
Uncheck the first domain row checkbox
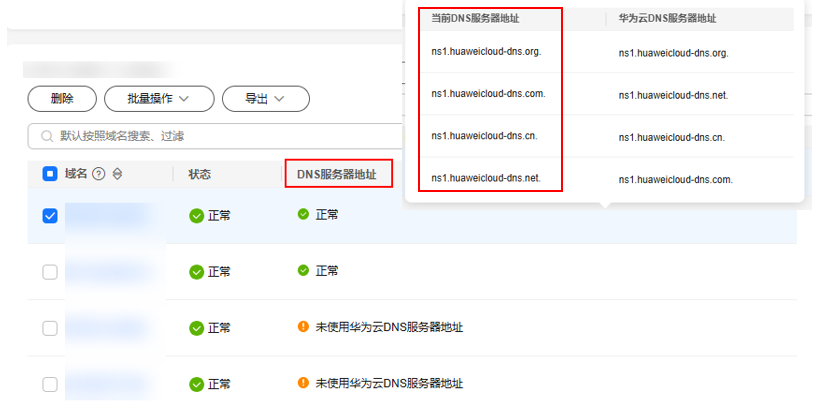click(50, 215)
